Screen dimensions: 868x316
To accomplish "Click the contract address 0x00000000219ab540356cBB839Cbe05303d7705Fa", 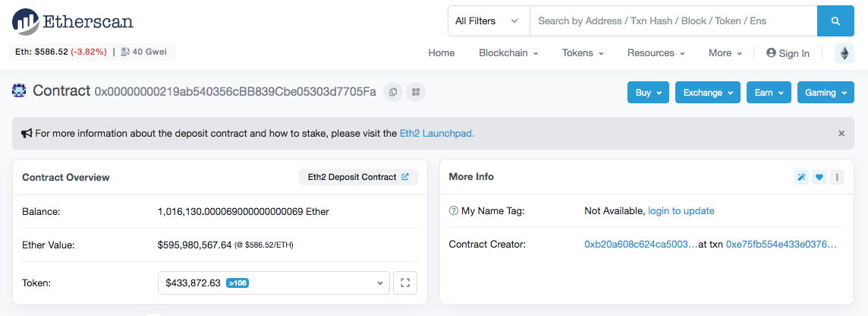I will point(235,91).
